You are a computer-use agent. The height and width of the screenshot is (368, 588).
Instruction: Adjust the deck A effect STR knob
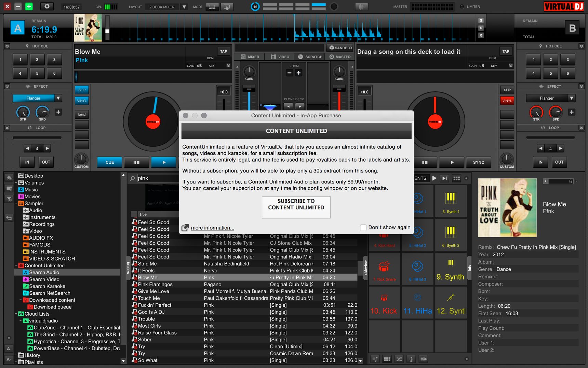[x=23, y=112]
